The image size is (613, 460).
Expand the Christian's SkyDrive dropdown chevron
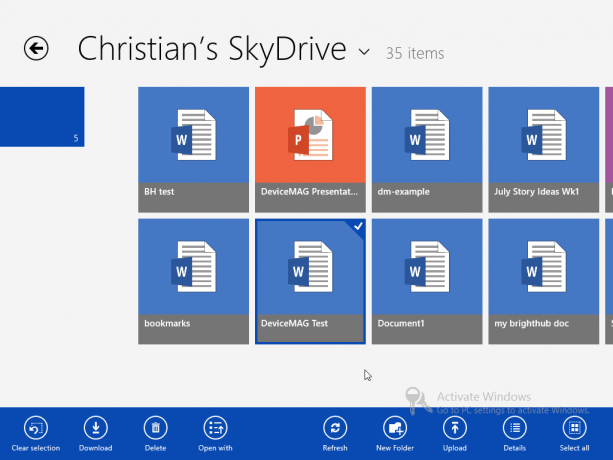(364, 52)
